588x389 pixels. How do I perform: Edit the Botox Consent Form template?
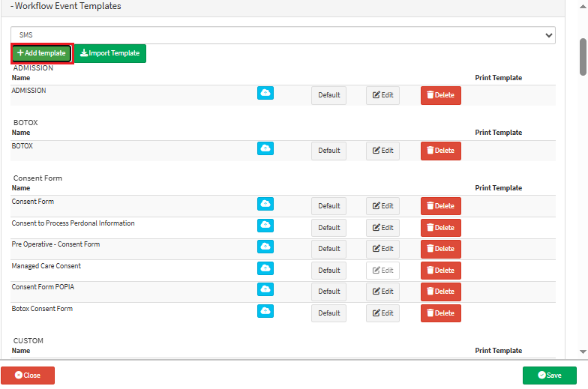[x=382, y=313]
